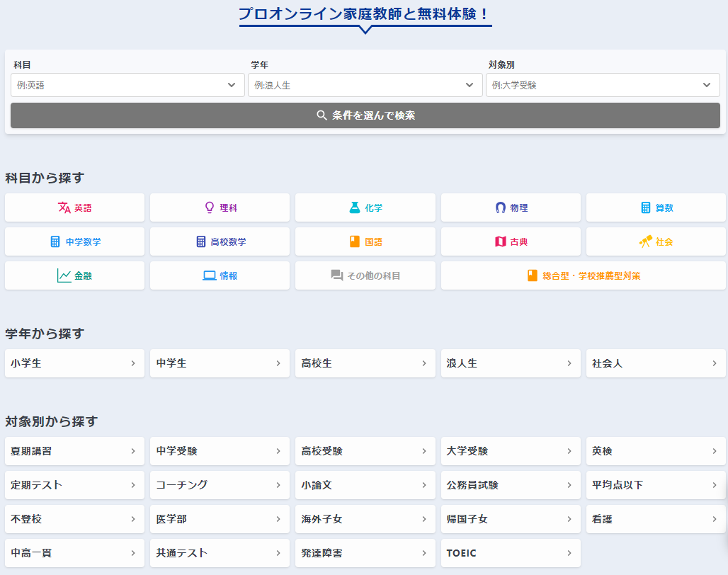Click the flask icon beside 化学
The width and height of the screenshot is (728, 575).
click(355, 207)
